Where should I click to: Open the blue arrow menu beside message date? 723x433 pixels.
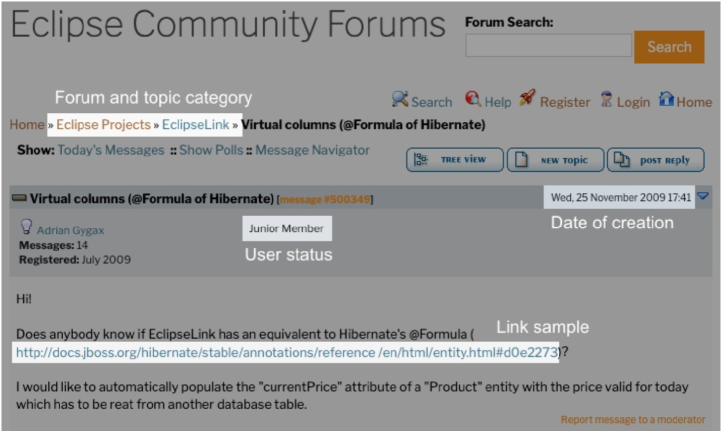(702, 197)
